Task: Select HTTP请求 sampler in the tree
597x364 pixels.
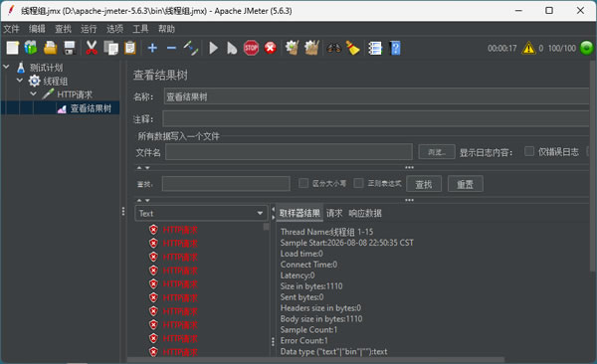Action: click(75, 94)
